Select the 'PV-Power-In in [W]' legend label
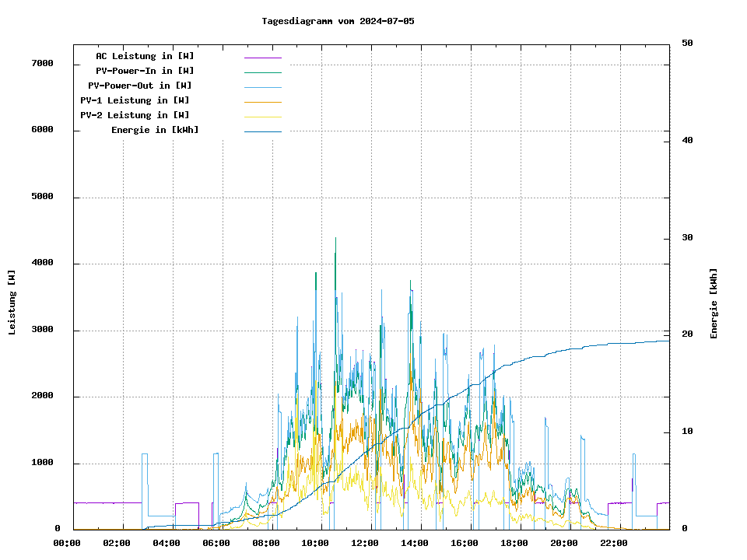Image resolution: width=747 pixels, height=560 pixels. pos(145,71)
